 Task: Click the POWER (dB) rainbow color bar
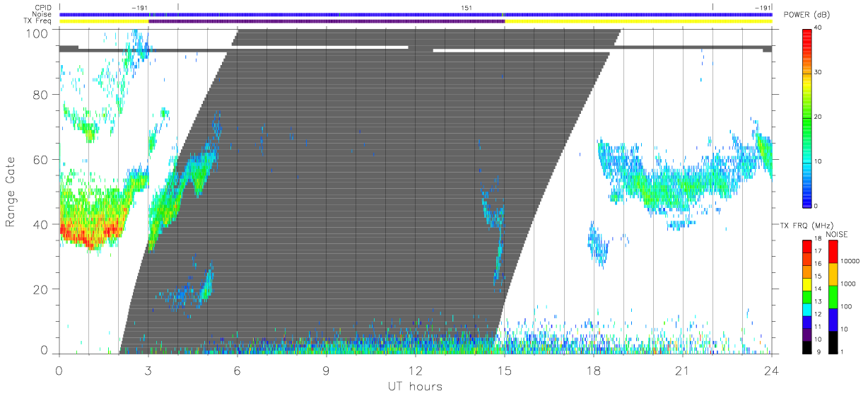pos(807,117)
